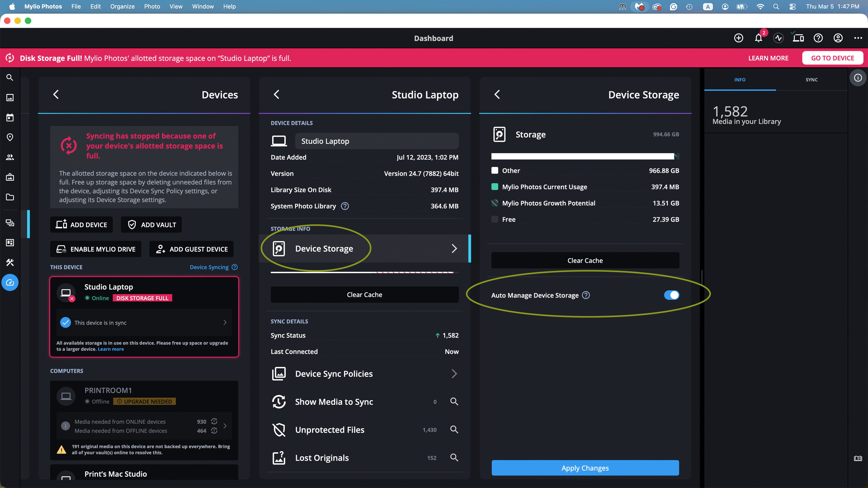Expand Device Sync Policies chevron
Viewport: 868px width, 488px height.
(454, 374)
